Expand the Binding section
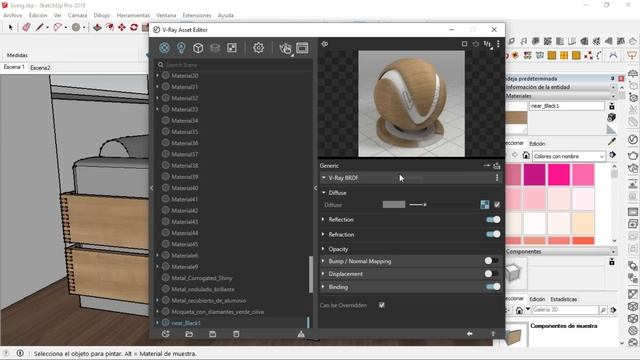The image size is (640, 360). (x=323, y=287)
